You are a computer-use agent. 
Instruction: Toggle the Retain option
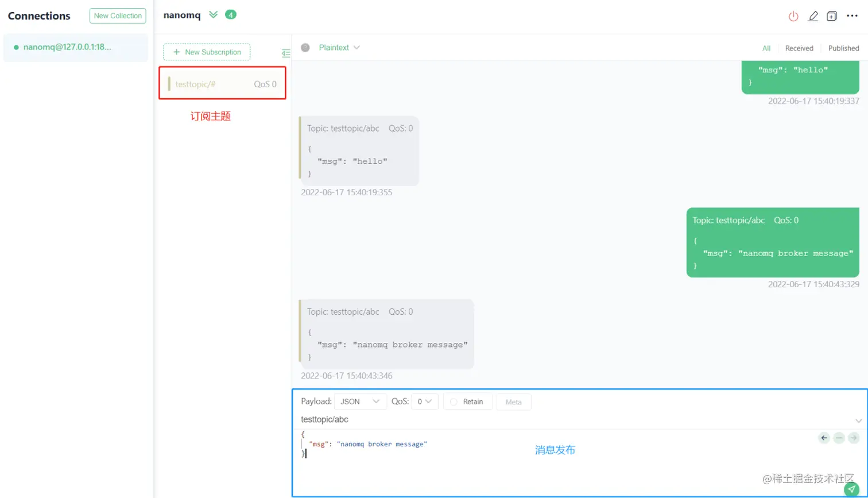[468, 402]
